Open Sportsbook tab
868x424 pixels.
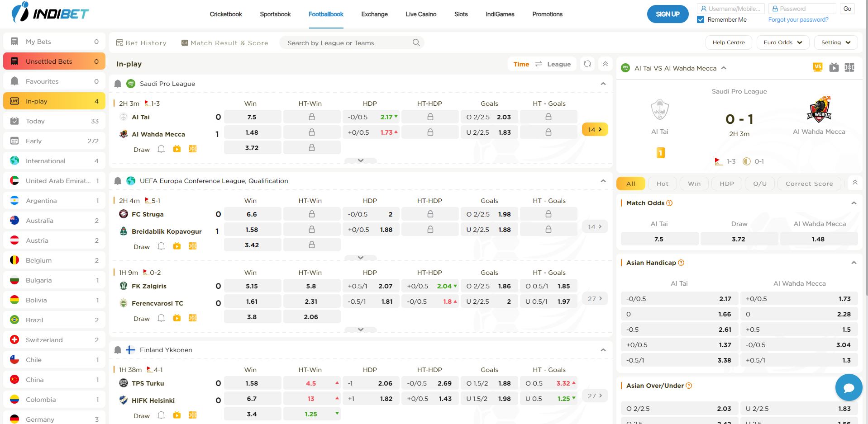click(x=275, y=14)
